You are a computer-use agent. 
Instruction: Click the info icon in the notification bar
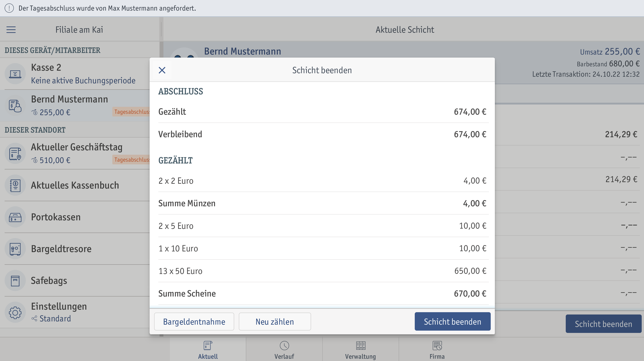tap(9, 8)
